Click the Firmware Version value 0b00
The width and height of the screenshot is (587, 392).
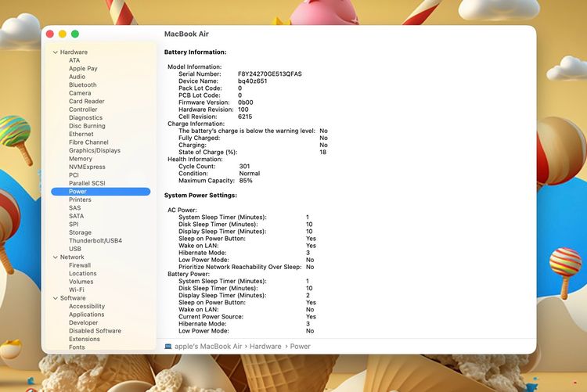click(x=245, y=102)
